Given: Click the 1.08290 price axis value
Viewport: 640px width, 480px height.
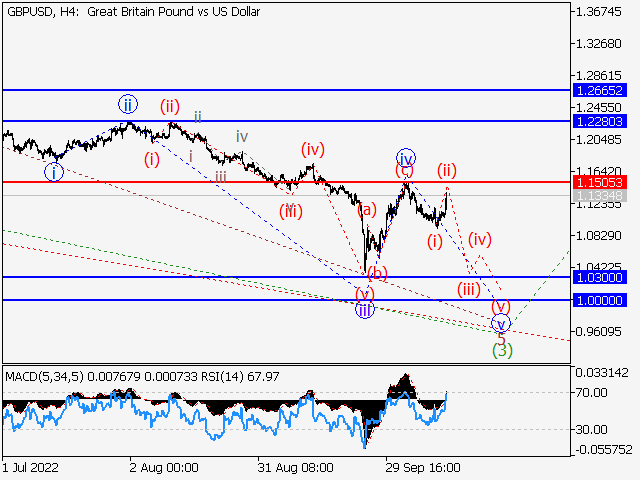Looking at the screenshot, I should point(598,236).
